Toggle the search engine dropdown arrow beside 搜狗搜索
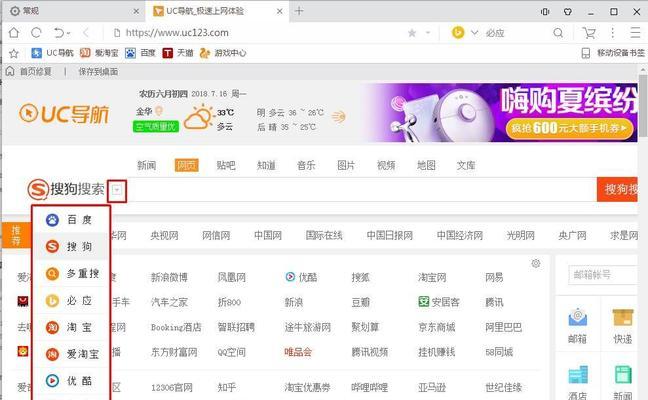 click(x=117, y=190)
